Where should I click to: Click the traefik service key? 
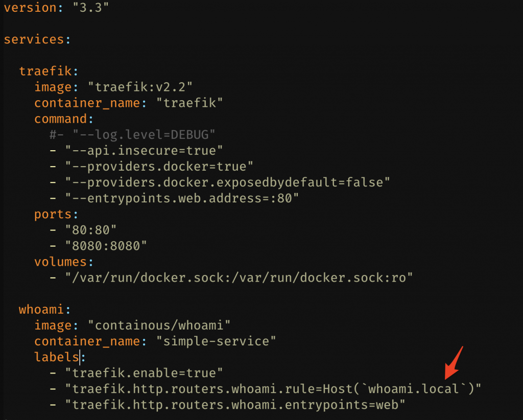[46, 71]
